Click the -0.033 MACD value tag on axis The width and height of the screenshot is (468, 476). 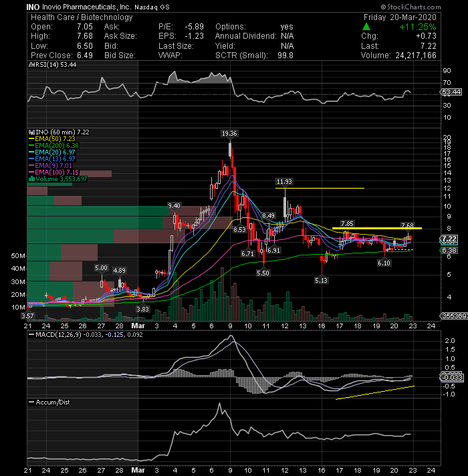pos(451,377)
